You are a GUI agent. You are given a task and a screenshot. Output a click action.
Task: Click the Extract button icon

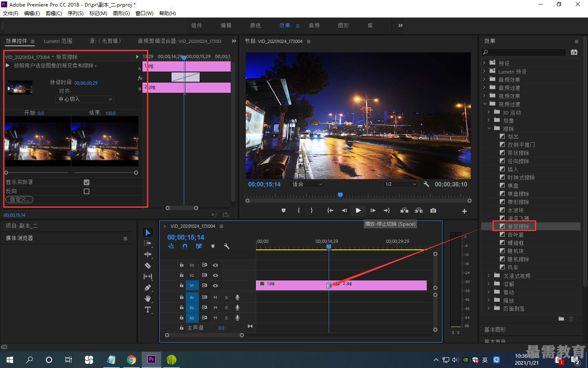[419, 211]
